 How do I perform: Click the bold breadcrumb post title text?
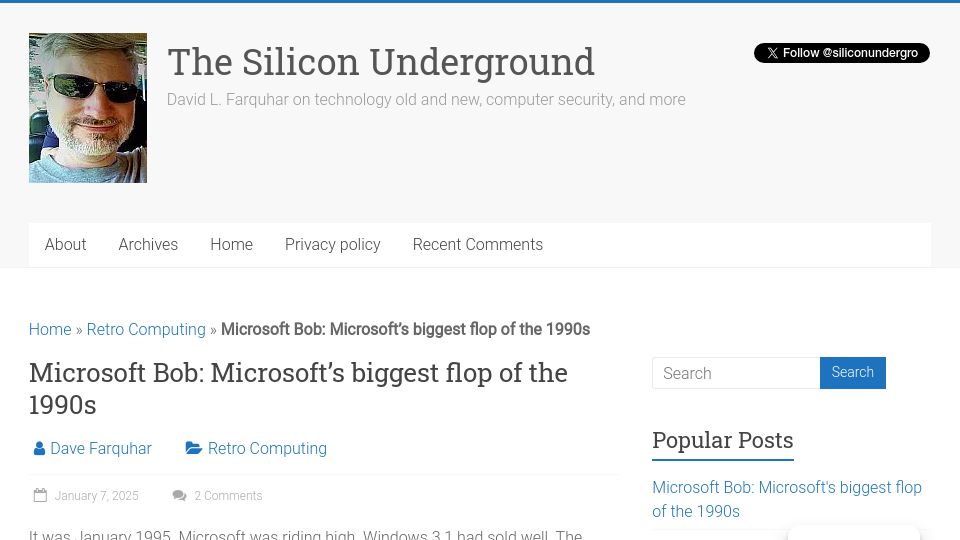pos(405,329)
